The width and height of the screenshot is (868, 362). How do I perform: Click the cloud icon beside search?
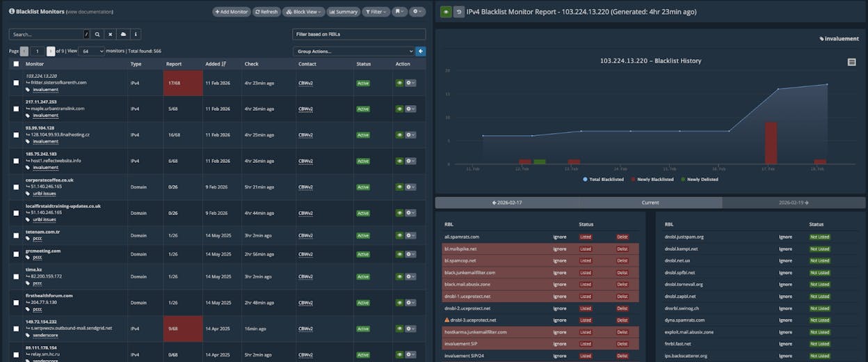click(123, 34)
